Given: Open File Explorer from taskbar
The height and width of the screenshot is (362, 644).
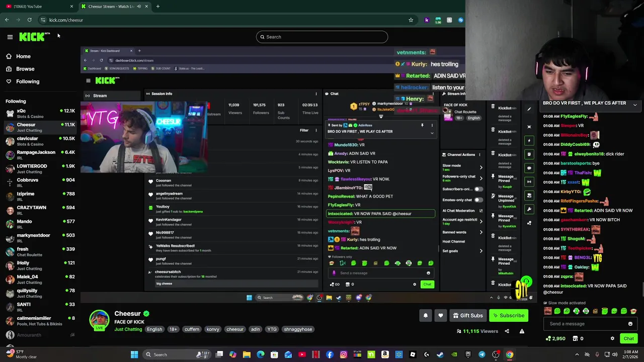Looking at the screenshot, I should 247,354.
